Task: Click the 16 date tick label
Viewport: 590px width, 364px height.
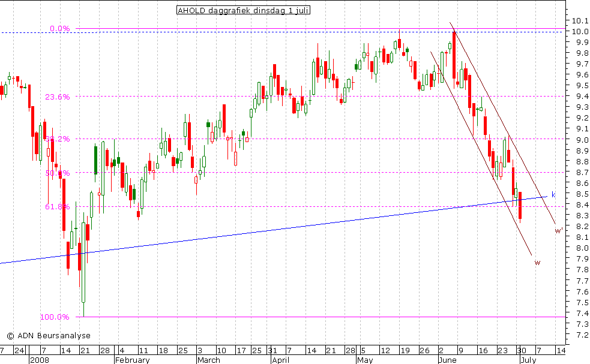Action: (x=483, y=350)
